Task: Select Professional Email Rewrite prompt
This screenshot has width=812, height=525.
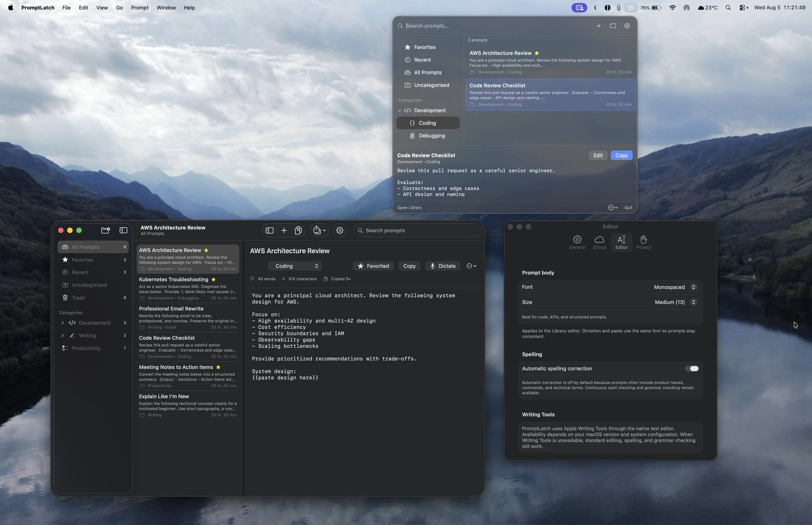Action: [188, 318]
